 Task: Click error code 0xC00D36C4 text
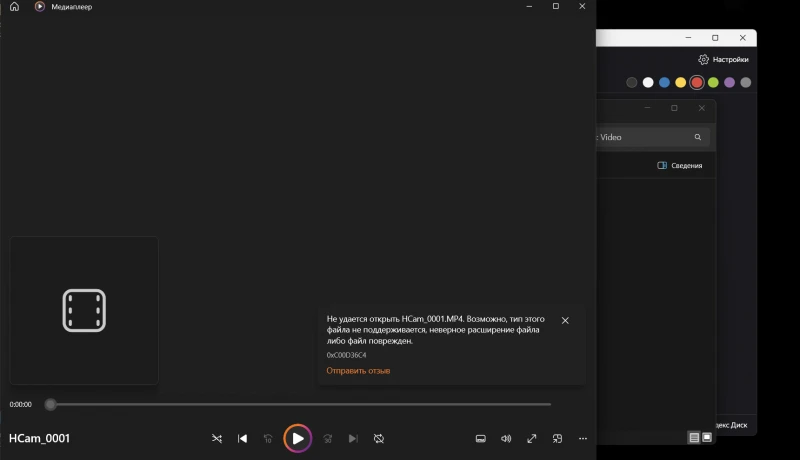[346, 355]
